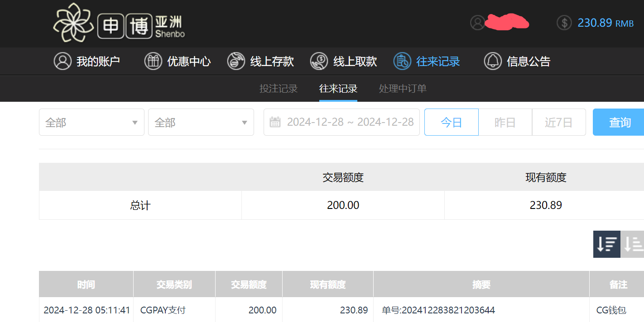Screen dimensions: 644x322
Task: Select the 昨日 filter button
Action: click(505, 122)
